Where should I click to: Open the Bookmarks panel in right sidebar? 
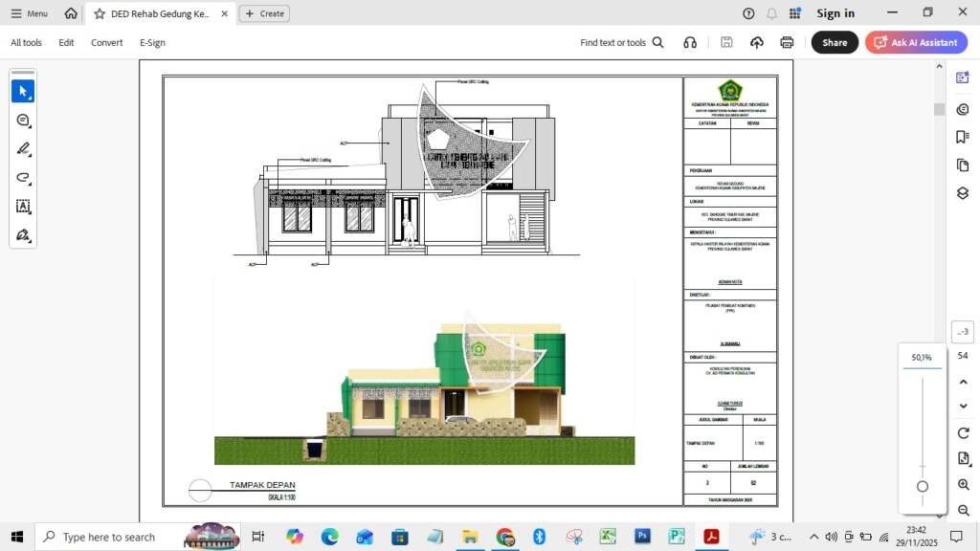click(x=963, y=137)
